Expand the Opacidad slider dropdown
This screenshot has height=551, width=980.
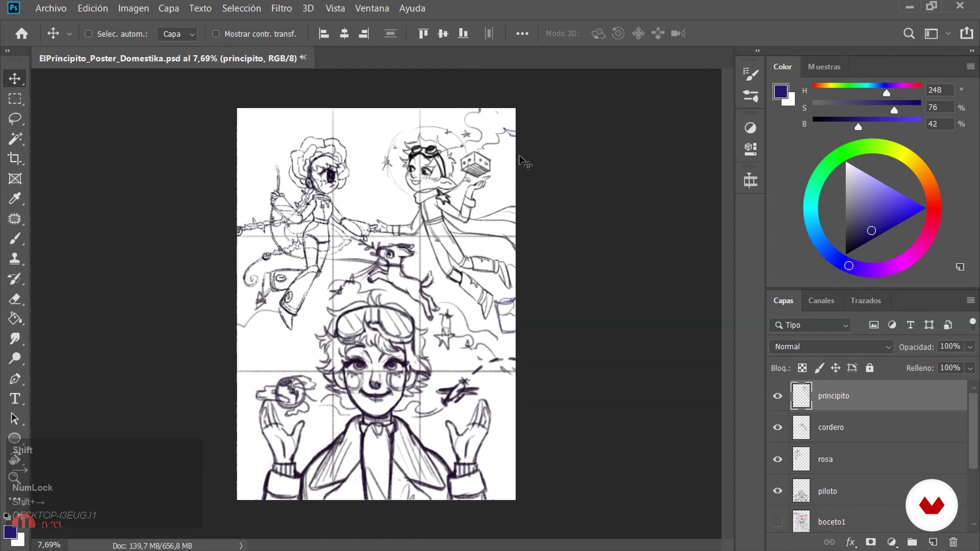tap(970, 347)
